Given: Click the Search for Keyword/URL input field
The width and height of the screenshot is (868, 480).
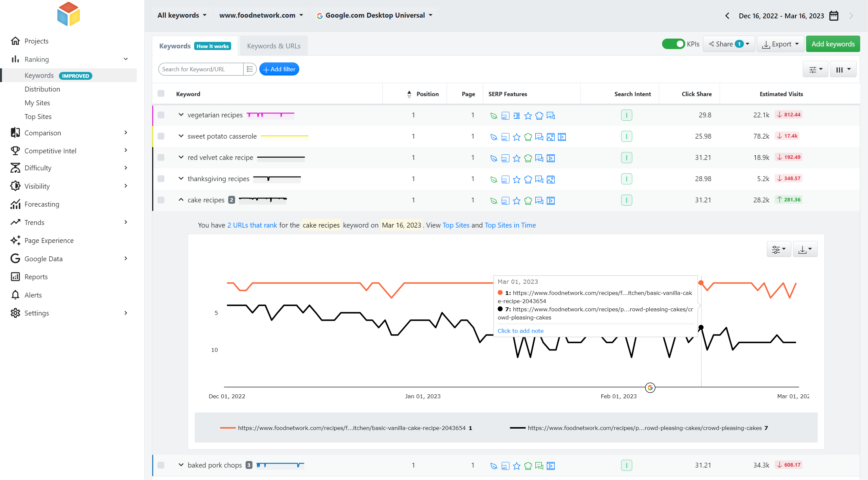Looking at the screenshot, I should point(201,69).
